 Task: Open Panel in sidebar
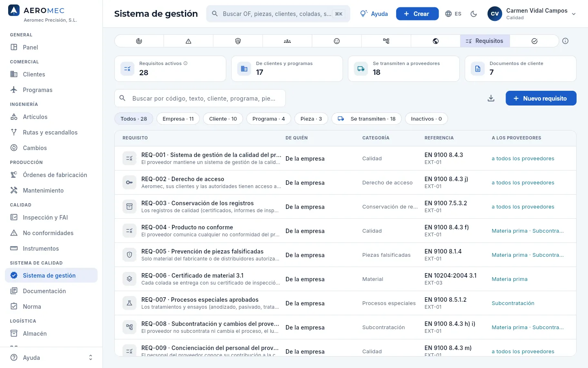pyautogui.click(x=51, y=47)
